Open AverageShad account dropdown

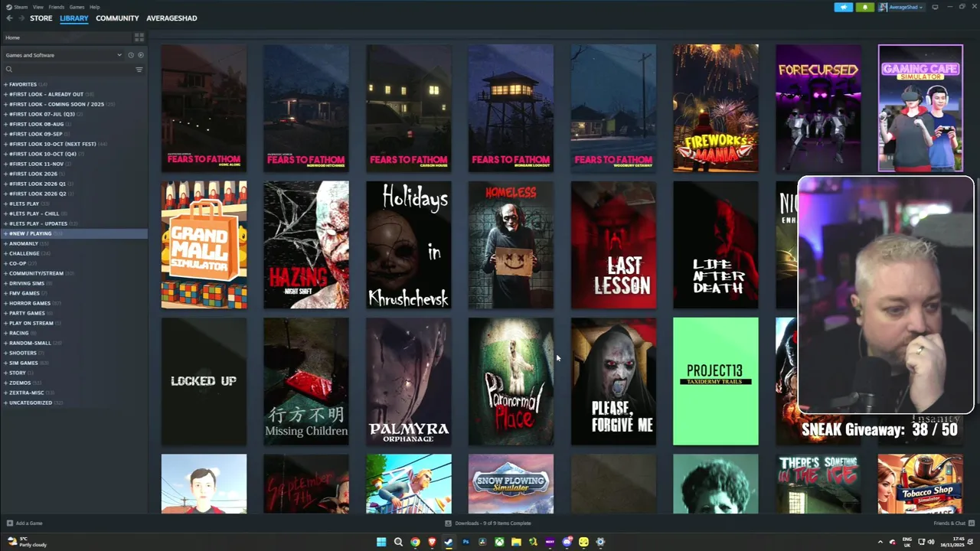[x=903, y=7]
